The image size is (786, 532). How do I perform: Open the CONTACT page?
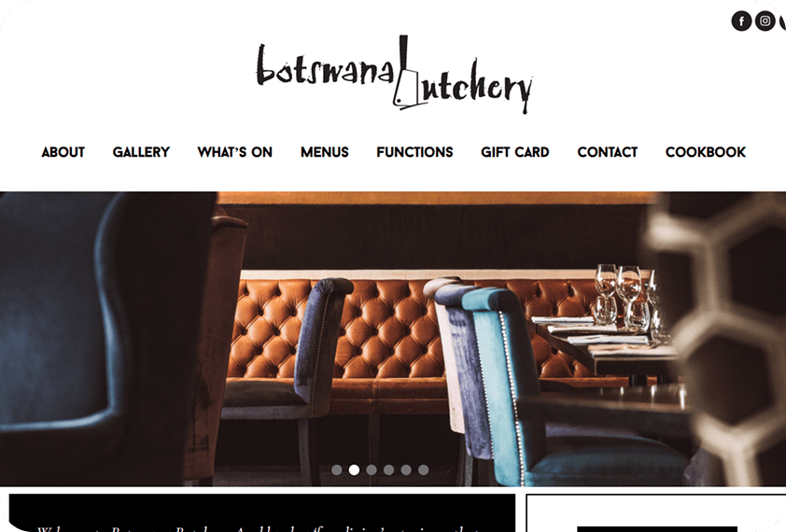pos(607,152)
